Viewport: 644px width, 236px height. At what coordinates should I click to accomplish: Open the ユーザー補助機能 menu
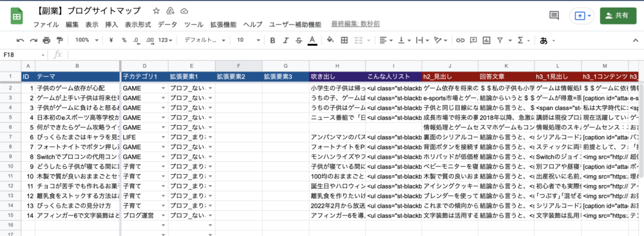point(296,25)
